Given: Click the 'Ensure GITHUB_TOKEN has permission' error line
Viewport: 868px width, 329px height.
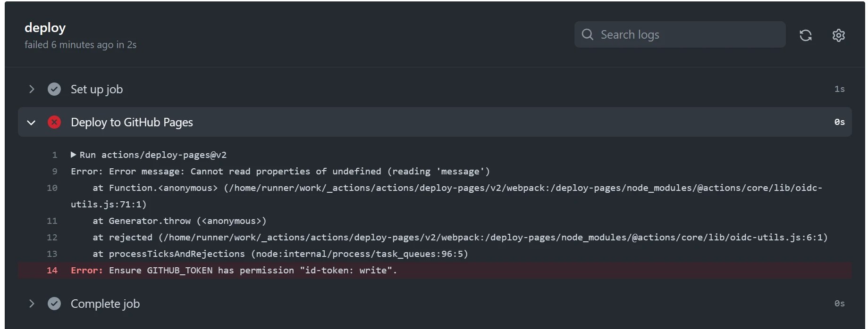Looking at the screenshot, I should pyautogui.click(x=234, y=270).
